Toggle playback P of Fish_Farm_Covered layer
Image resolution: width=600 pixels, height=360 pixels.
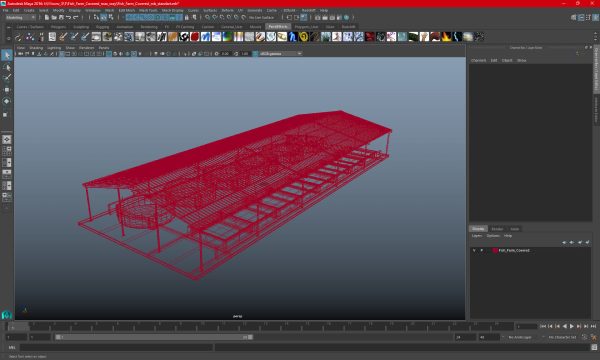(482, 251)
